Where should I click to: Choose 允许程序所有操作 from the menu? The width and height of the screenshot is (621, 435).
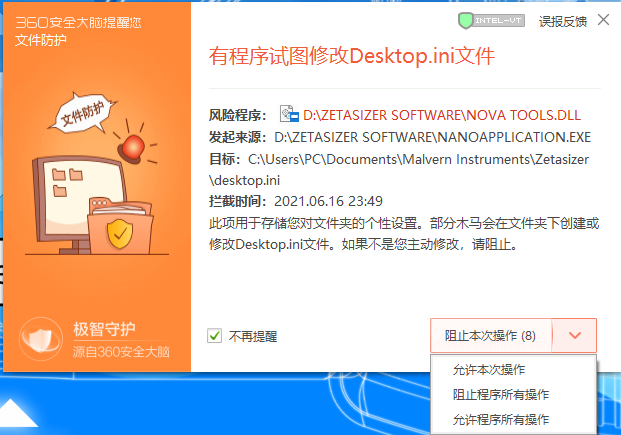coord(501,420)
